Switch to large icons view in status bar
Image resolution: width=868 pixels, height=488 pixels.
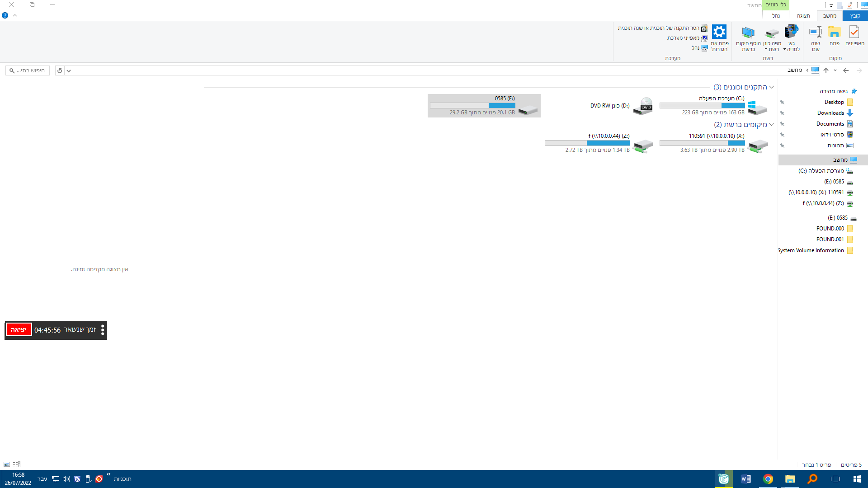(7, 464)
